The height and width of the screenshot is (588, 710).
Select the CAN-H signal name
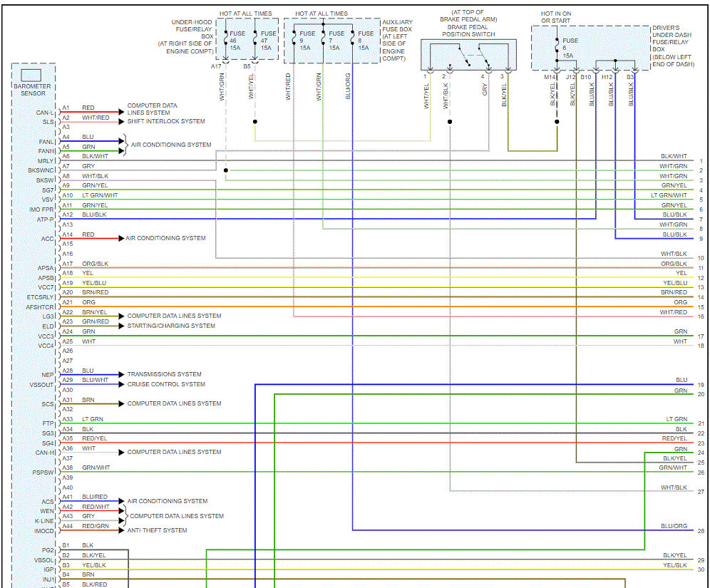(x=45, y=453)
